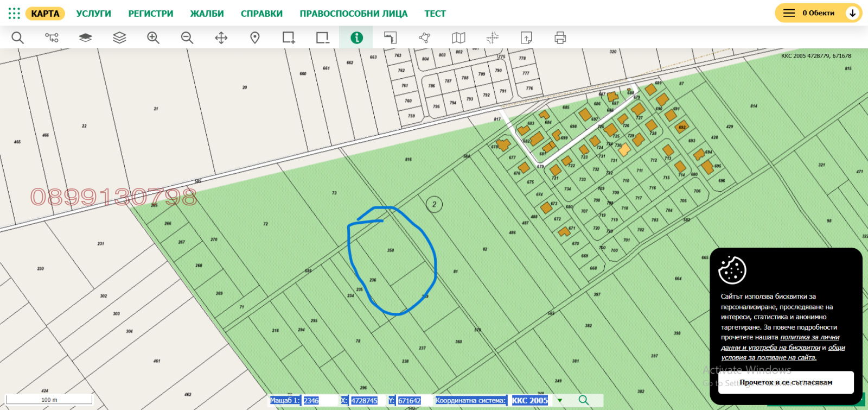
Task: Open the KKC 2005 coordinate system dropdown
Action: point(560,401)
